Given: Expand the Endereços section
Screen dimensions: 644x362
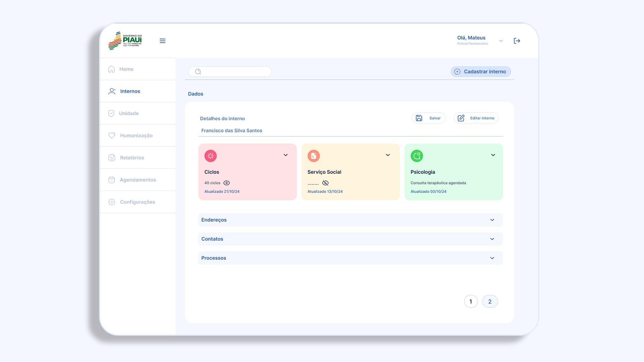Looking at the screenshot, I should (x=492, y=220).
